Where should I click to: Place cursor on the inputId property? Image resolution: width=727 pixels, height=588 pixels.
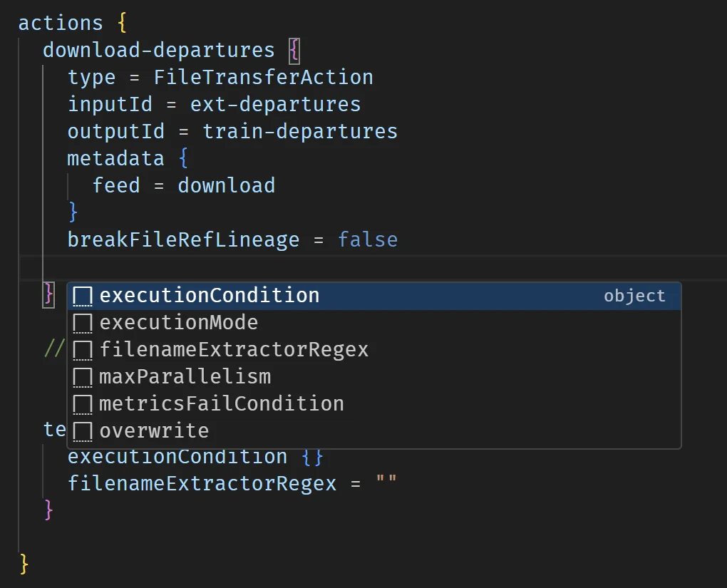click(x=110, y=104)
